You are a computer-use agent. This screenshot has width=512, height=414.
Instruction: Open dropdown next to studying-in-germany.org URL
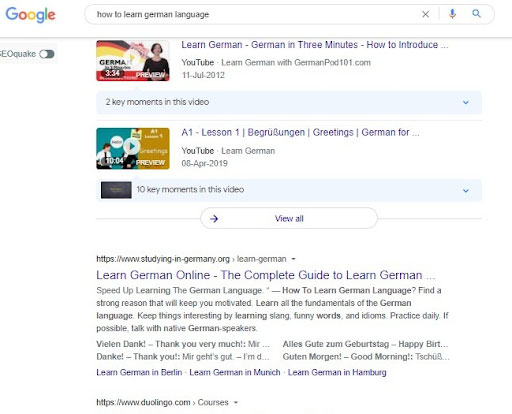coord(293,259)
